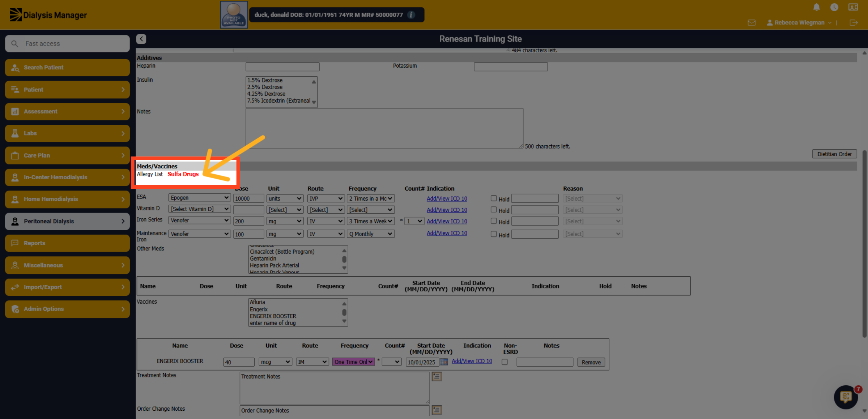This screenshot has width=868, height=419.
Task: Open the Epogen ESA dropdown
Action: coord(199,198)
